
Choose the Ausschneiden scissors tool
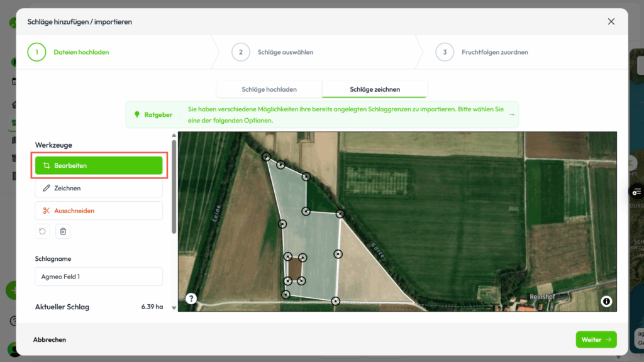click(99, 211)
